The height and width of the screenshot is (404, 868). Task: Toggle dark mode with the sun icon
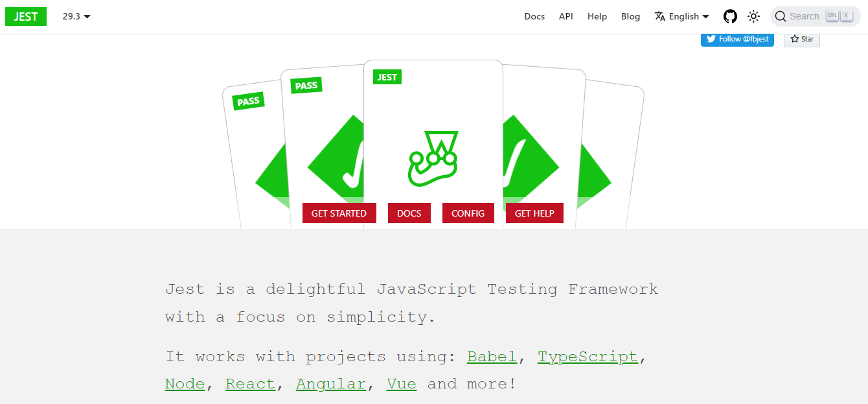click(x=753, y=16)
